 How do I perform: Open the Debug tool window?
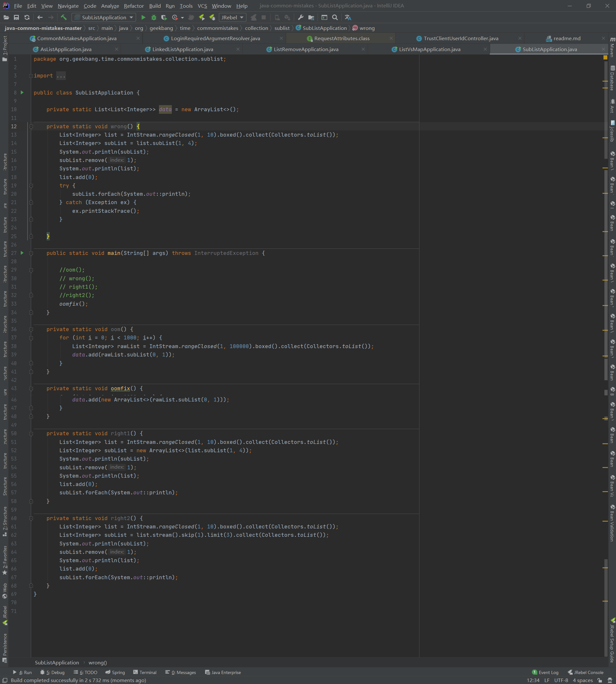pos(52,672)
